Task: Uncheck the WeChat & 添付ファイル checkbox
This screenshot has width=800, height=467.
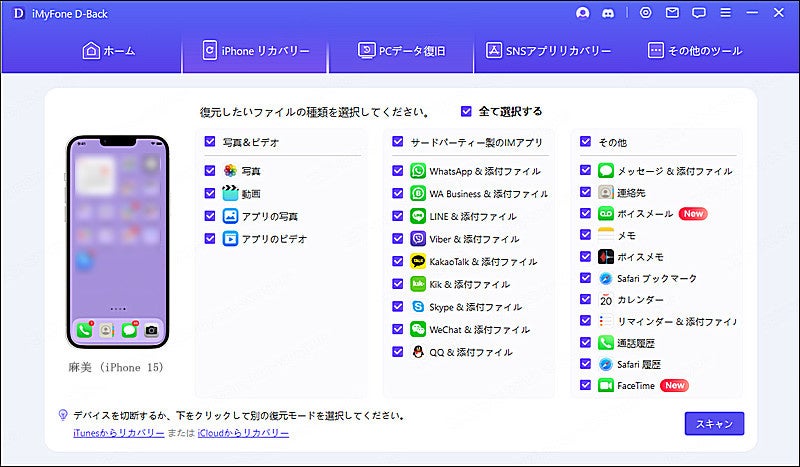Action: tap(397, 329)
